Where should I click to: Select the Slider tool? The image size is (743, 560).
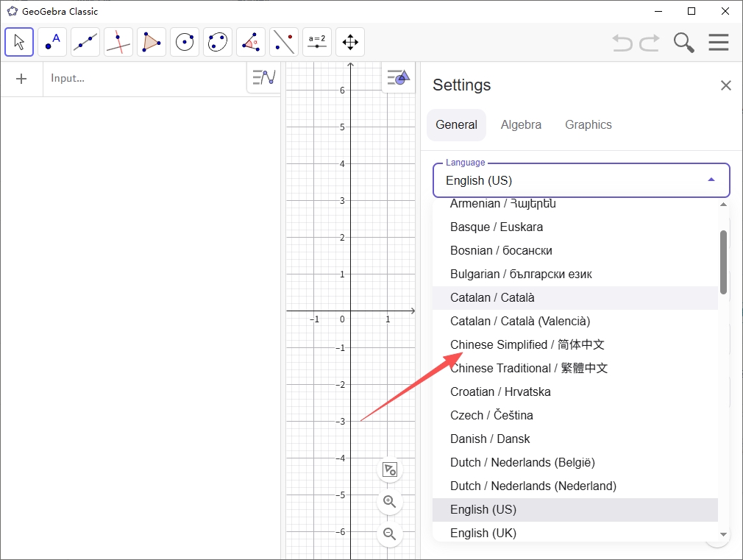coord(317,42)
